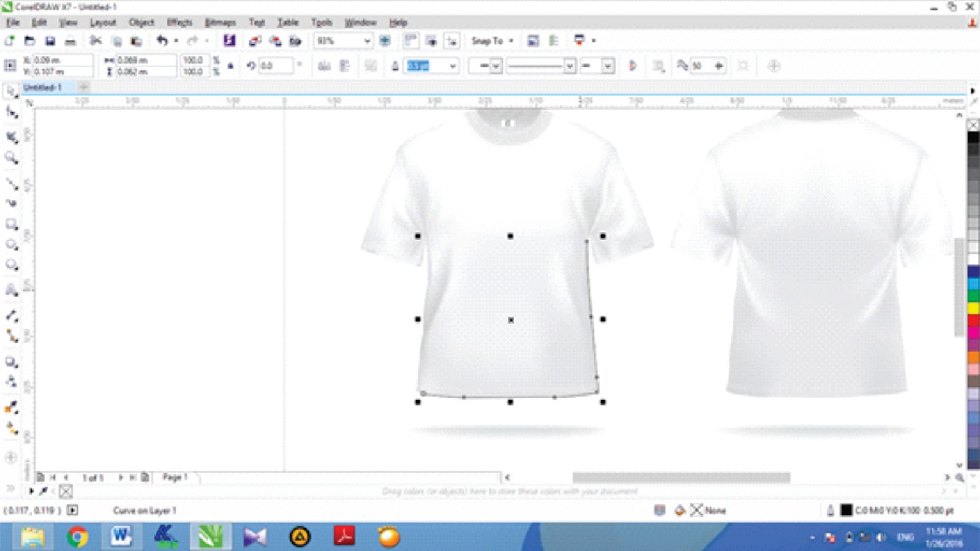
Task: Click the Copy icon in the toolbar
Action: (x=116, y=40)
